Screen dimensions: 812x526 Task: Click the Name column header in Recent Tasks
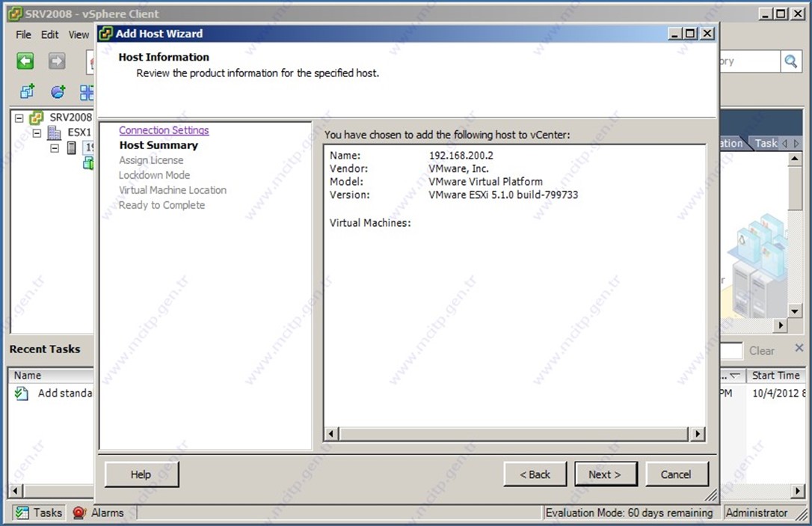(x=28, y=376)
